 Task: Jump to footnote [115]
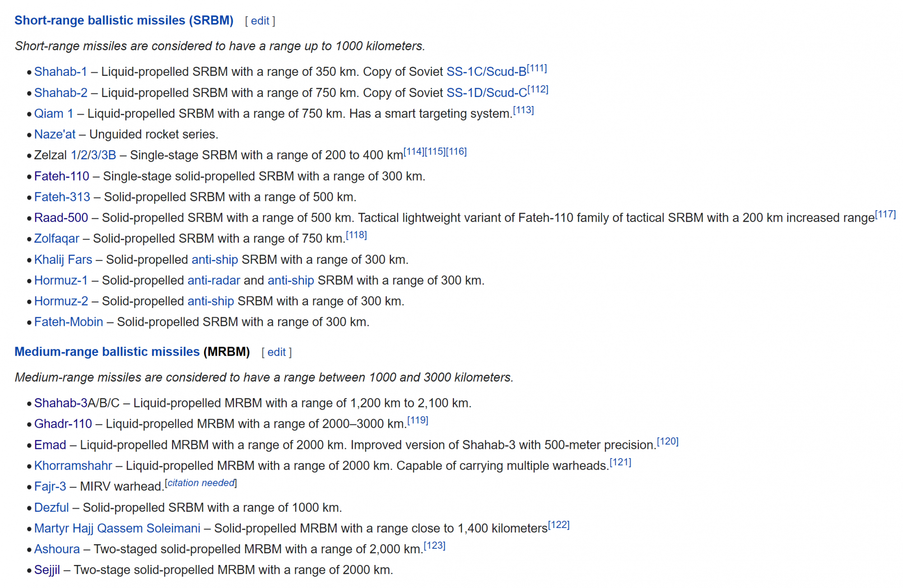(435, 152)
